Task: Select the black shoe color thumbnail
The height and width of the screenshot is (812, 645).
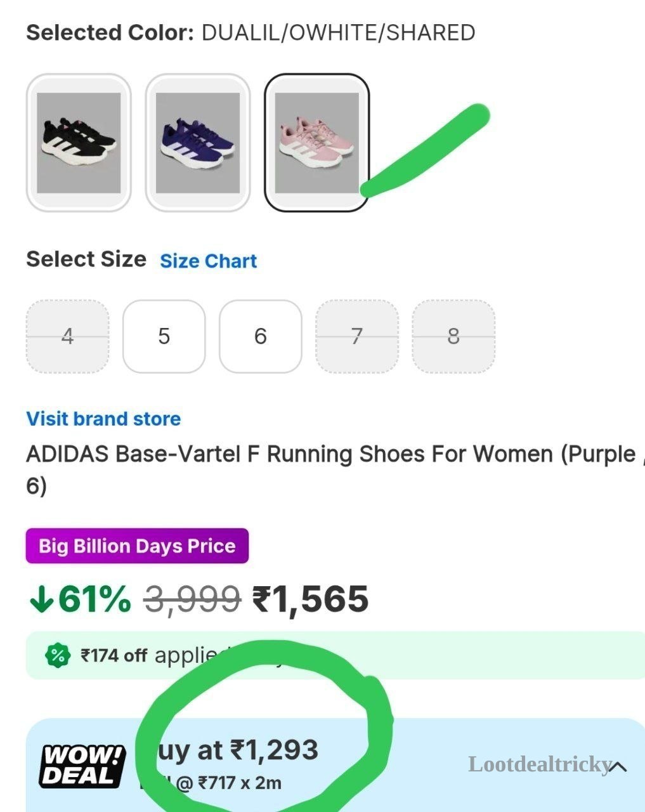Action: pos(79,143)
